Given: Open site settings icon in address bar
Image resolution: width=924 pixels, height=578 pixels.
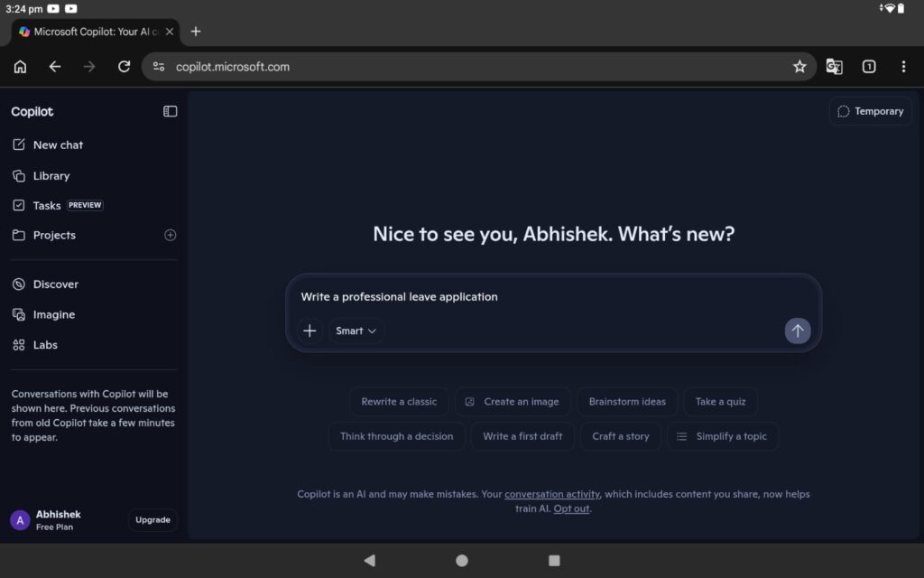Looking at the screenshot, I should click(159, 67).
